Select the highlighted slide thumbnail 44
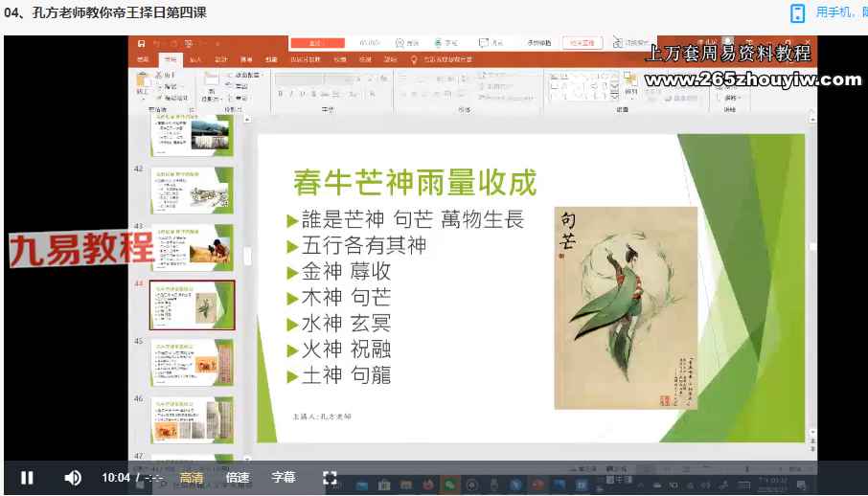Viewport: 868px width, 496px height. (x=192, y=305)
